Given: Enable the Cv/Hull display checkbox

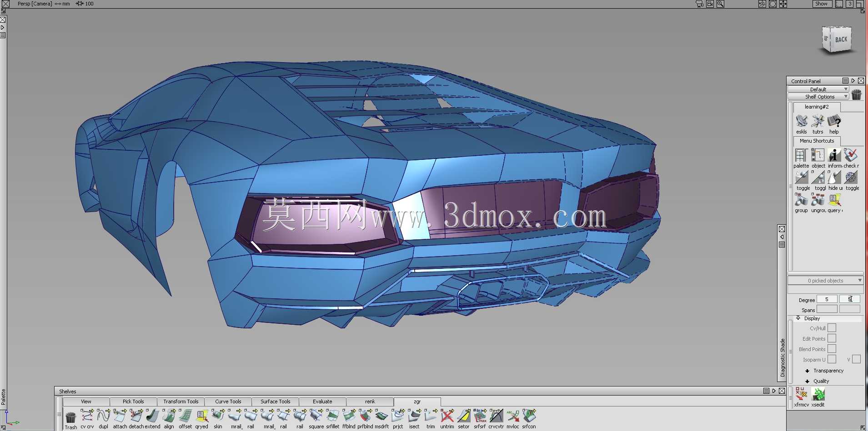Looking at the screenshot, I should click(x=832, y=328).
